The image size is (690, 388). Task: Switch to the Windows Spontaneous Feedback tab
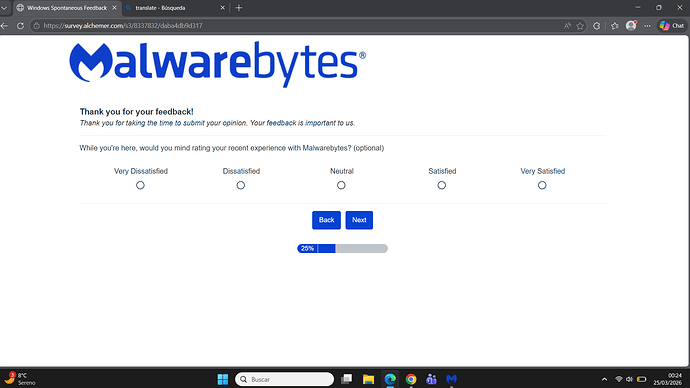[x=66, y=8]
